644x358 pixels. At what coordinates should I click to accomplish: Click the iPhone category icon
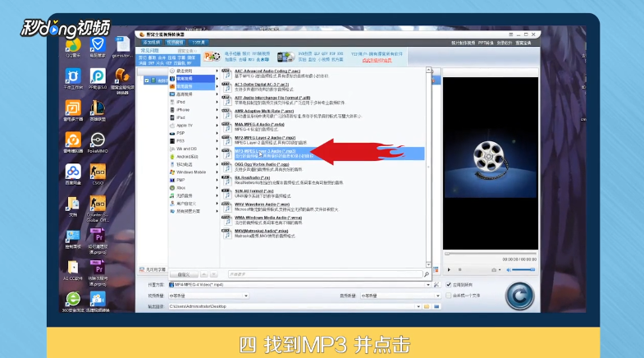click(x=172, y=110)
